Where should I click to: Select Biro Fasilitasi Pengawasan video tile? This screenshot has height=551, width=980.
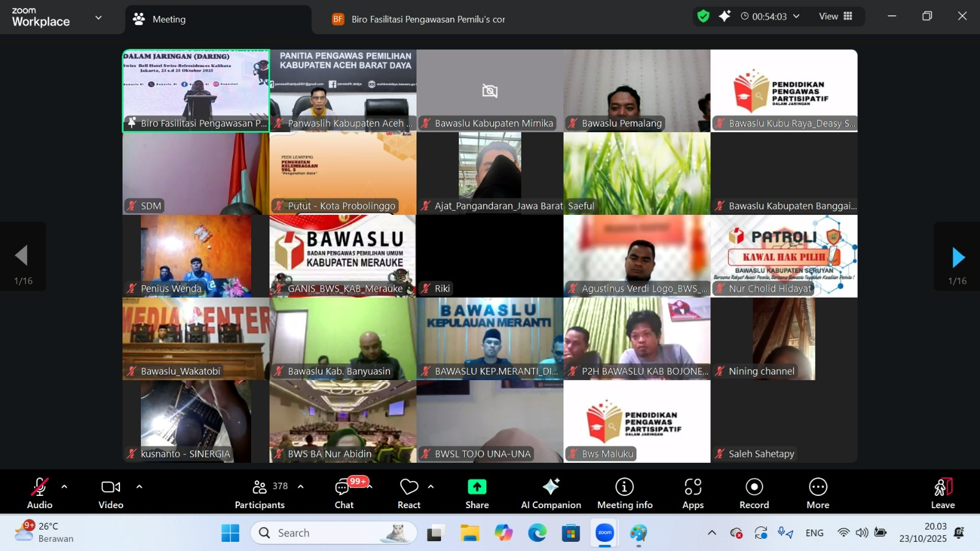196,91
